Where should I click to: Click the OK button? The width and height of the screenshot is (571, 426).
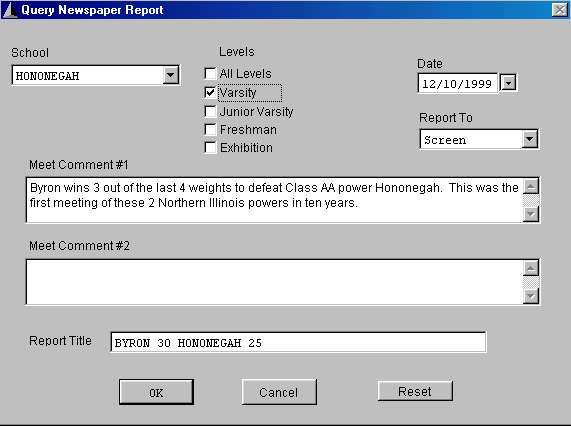[156, 392]
